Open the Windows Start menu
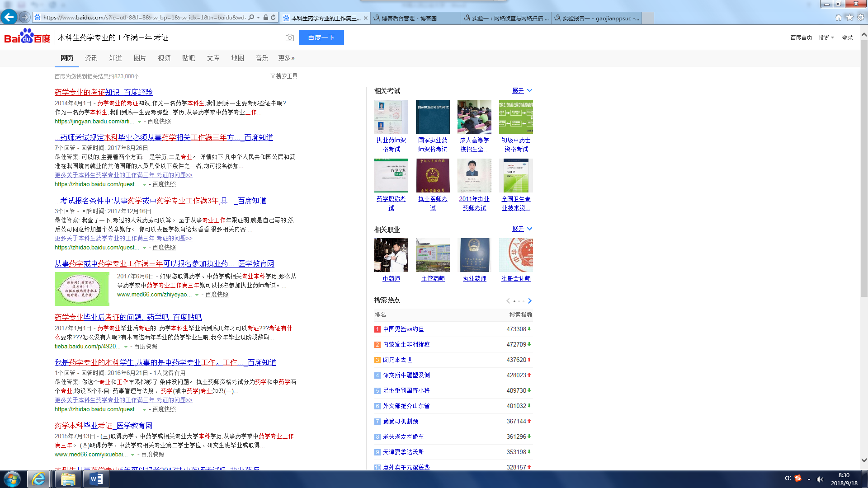This screenshot has width=868, height=488. 12,479
